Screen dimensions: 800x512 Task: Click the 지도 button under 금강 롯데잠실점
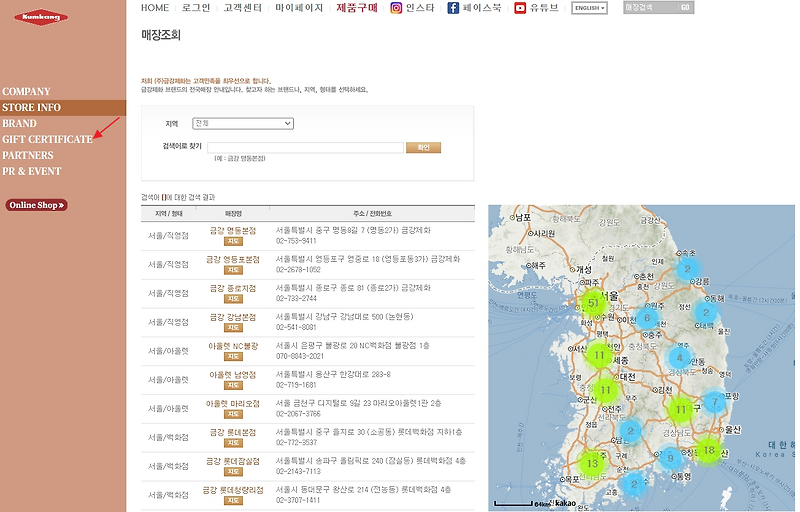233,472
